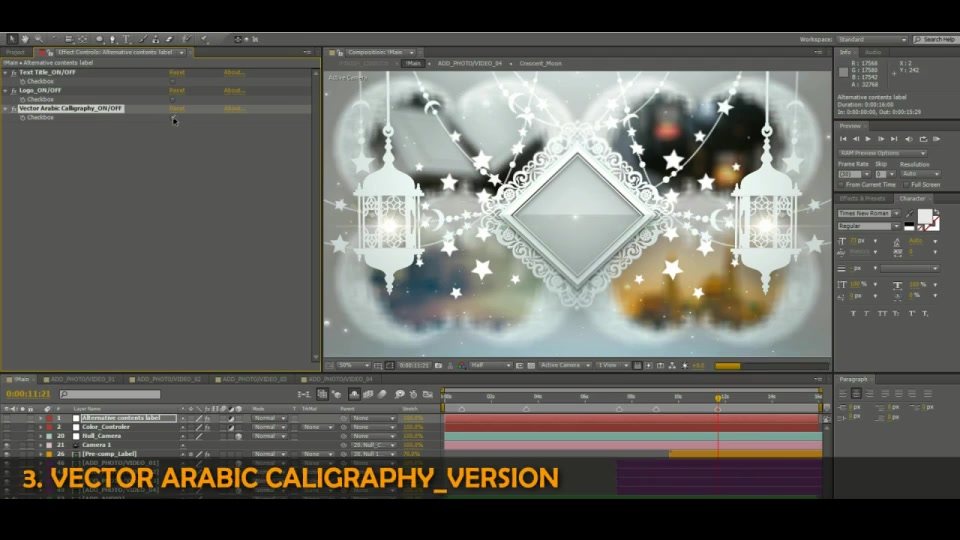
Task: Reset the Text Title_ON/OFF effect
Action: click(x=177, y=73)
